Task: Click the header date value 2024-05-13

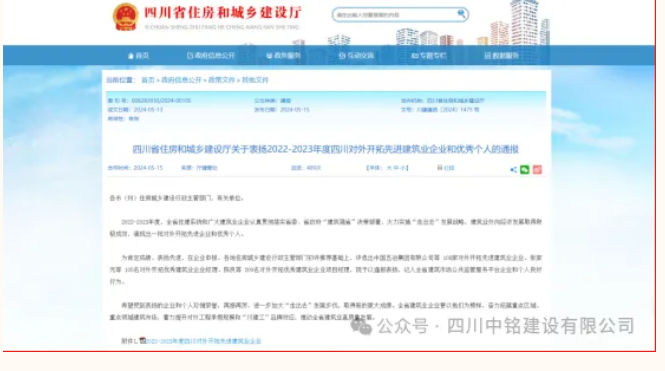Action: (x=148, y=109)
